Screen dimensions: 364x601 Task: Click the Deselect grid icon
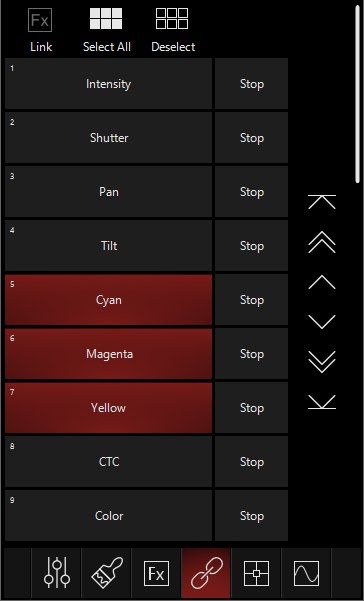172,18
